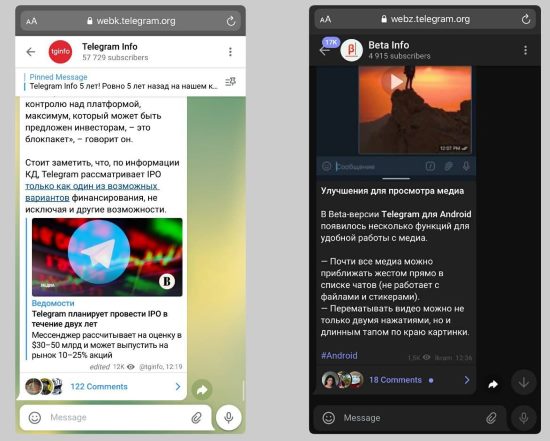Open article title 'Telegram планирует провести IPO'

point(100,319)
